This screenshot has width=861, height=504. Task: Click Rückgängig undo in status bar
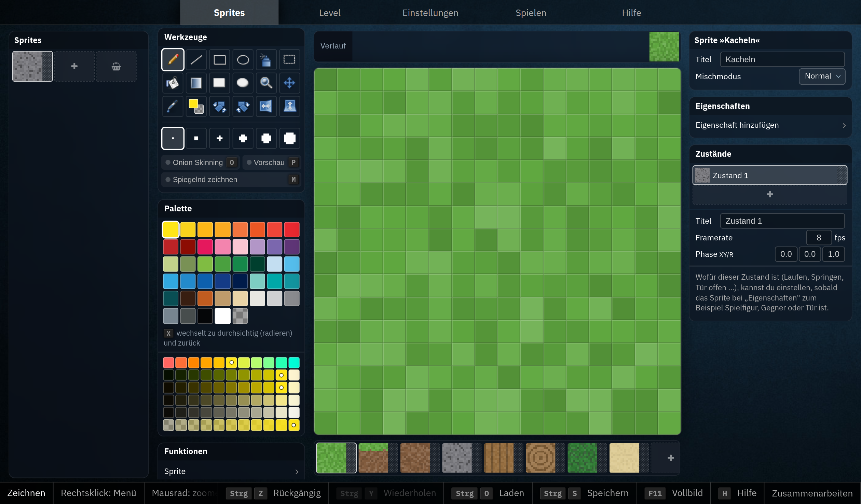click(x=273, y=493)
